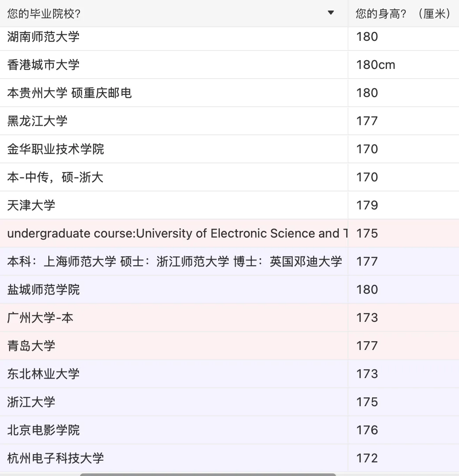Viewport: 459px width, 476px height.
Task: Click the undergraduate course University of Electronic cell
Action: (173, 234)
